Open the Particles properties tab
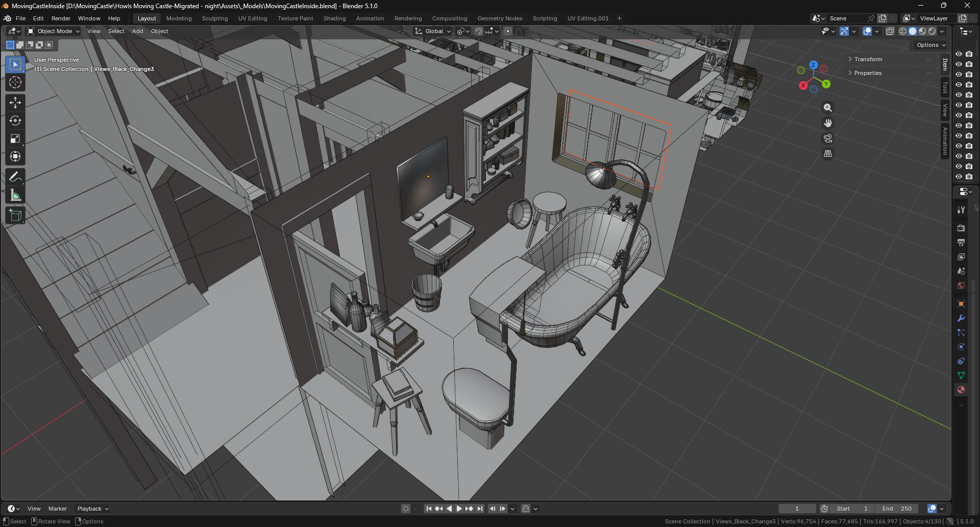 [961, 332]
